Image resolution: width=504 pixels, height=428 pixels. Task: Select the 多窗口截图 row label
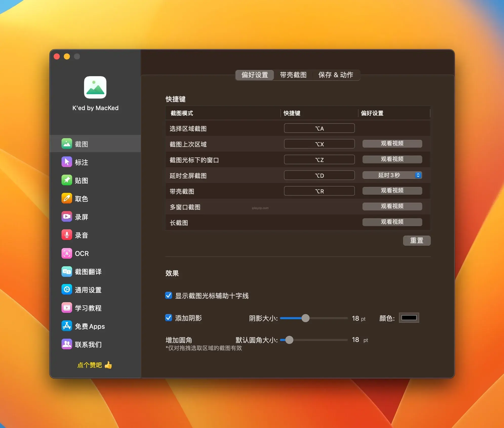point(185,207)
